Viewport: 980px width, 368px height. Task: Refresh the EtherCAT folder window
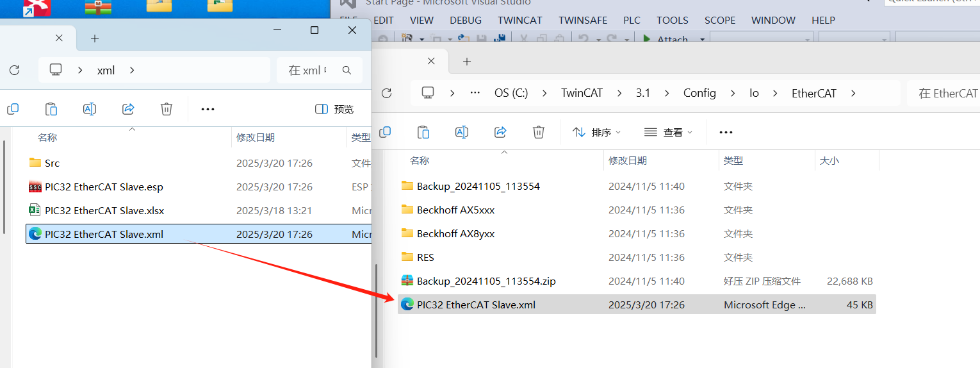386,93
